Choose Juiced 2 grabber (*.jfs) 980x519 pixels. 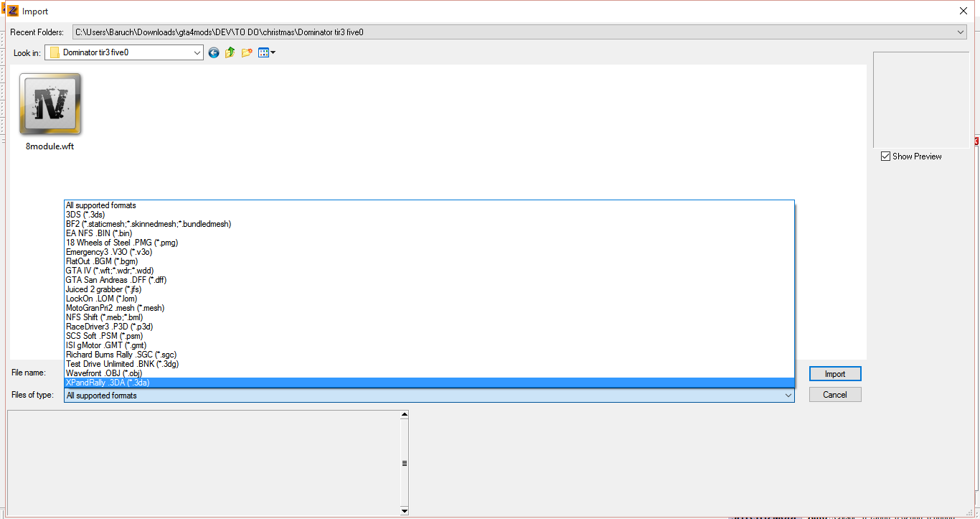429,289
